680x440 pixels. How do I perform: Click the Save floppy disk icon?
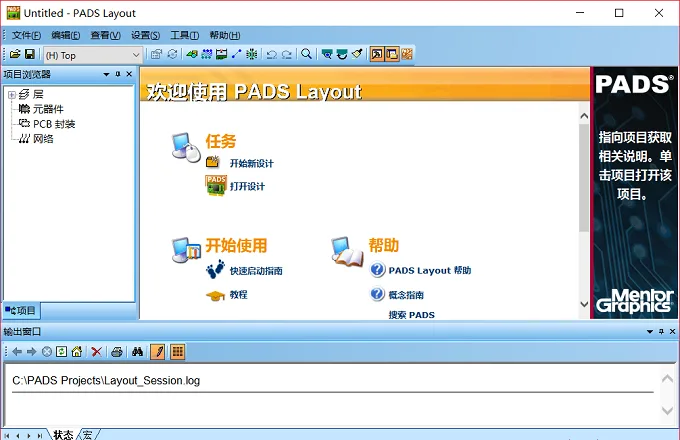click(x=29, y=54)
